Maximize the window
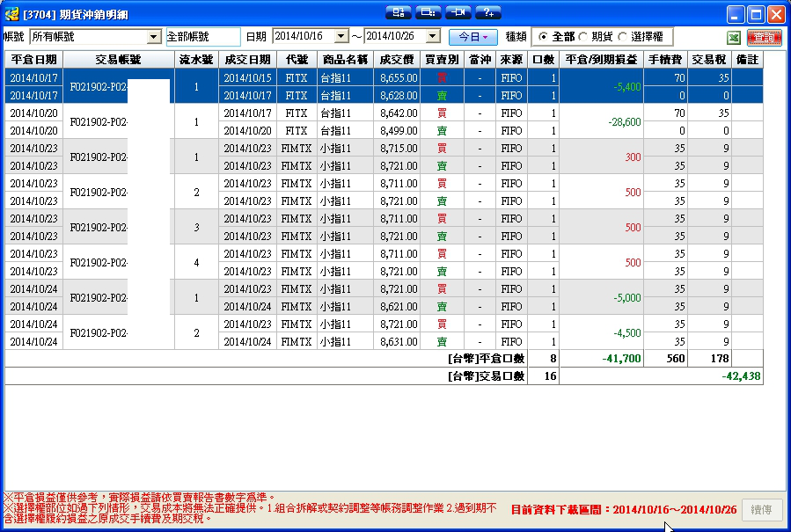Image resolution: width=791 pixels, height=532 pixels. click(x=756, y=15)
